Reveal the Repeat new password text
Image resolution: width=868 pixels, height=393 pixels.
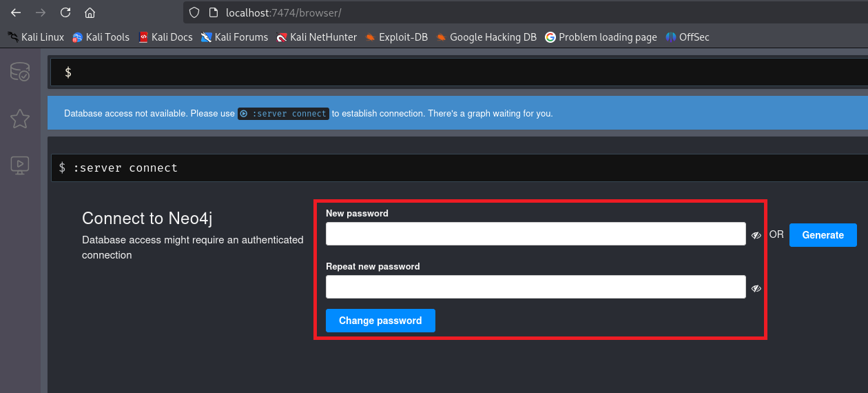click(x=756, y=288)
